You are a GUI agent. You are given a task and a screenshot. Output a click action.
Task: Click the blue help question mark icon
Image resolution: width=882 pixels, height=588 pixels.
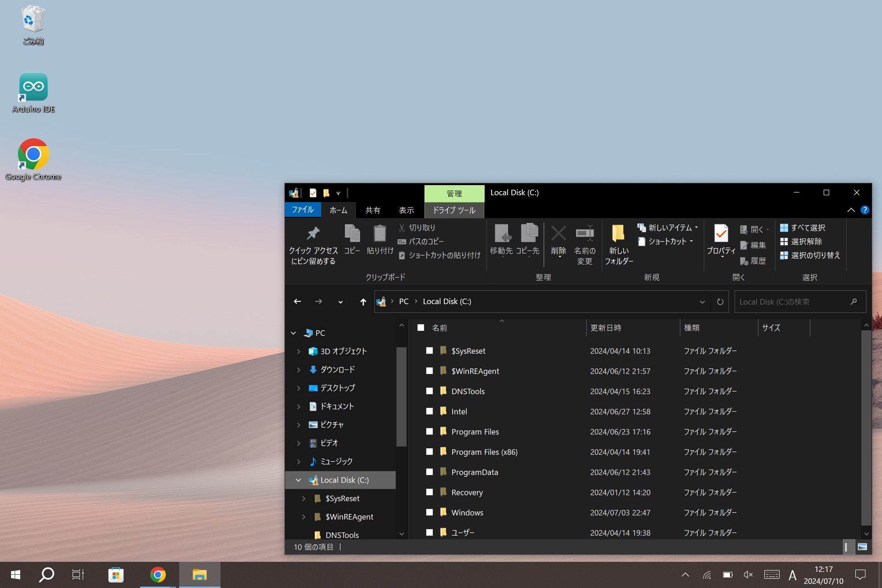[x=865, y=210]
